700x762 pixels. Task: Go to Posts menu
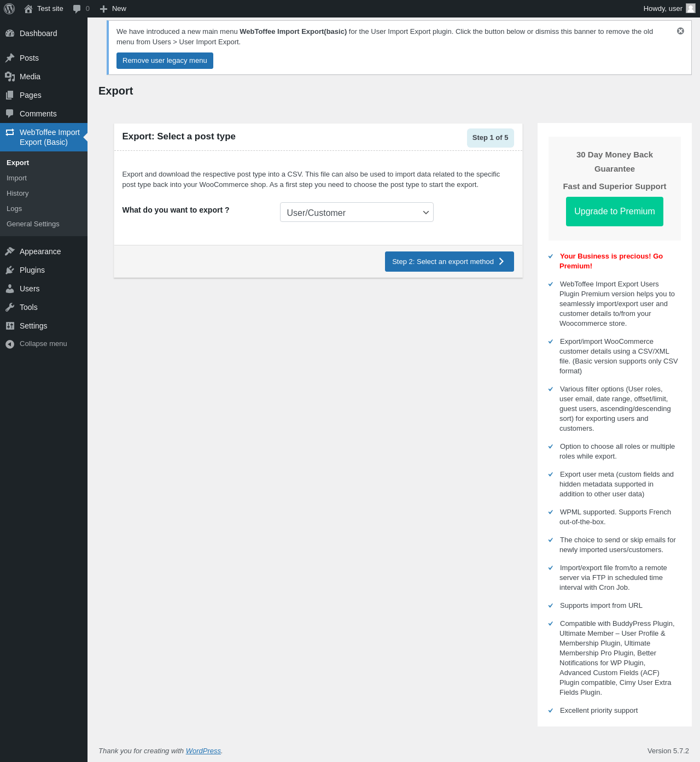pyautogui.click(x=44, y=58)
